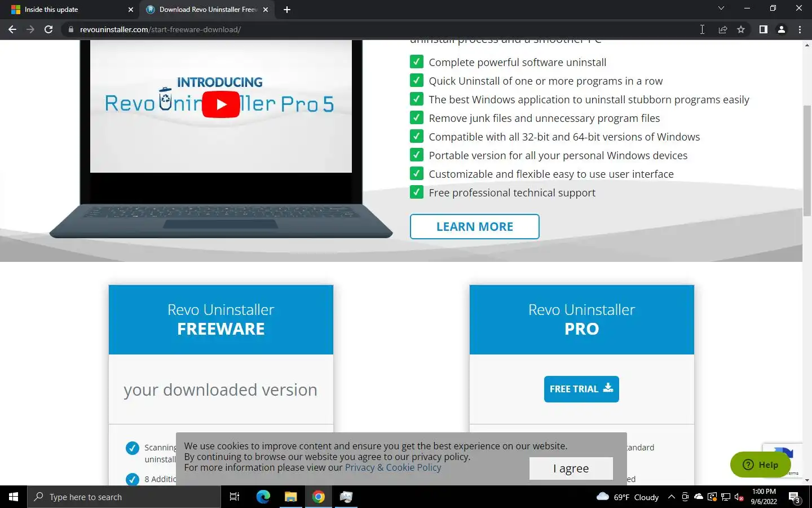
Task: Play the Revo Uninstaller Pro 5 video
Action: [x=220, y=104]
